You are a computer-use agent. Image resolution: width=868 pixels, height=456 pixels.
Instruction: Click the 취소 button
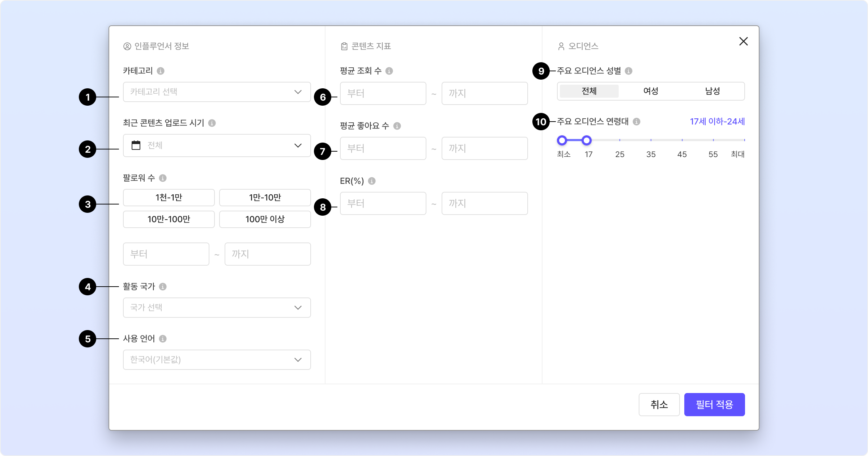tap(659, 405)
